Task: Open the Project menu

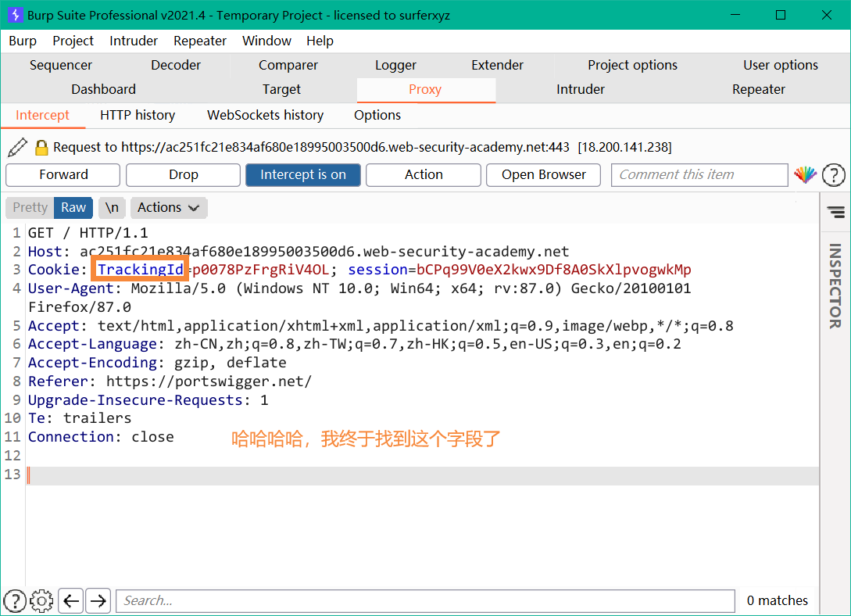Action: pyautogui.click(x=73, y=41)
